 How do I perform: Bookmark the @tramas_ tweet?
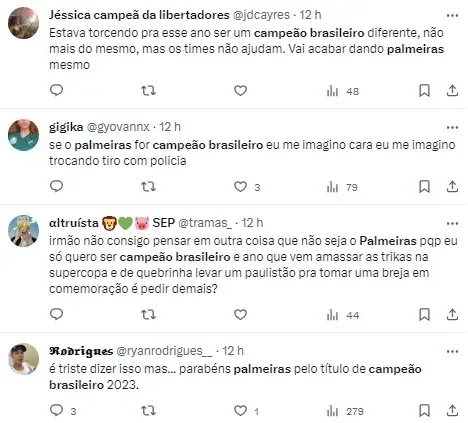424,315
